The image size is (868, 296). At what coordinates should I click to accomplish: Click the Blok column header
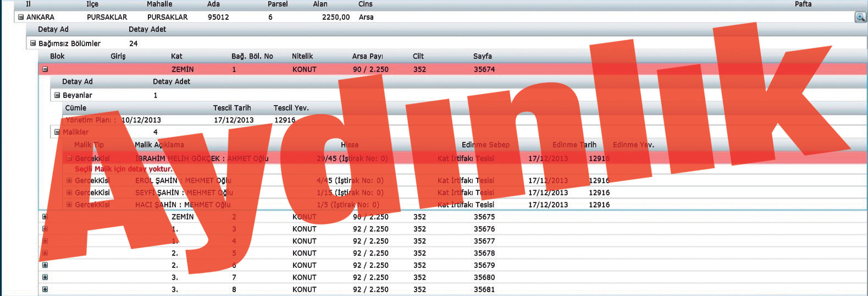coord(57,56)
